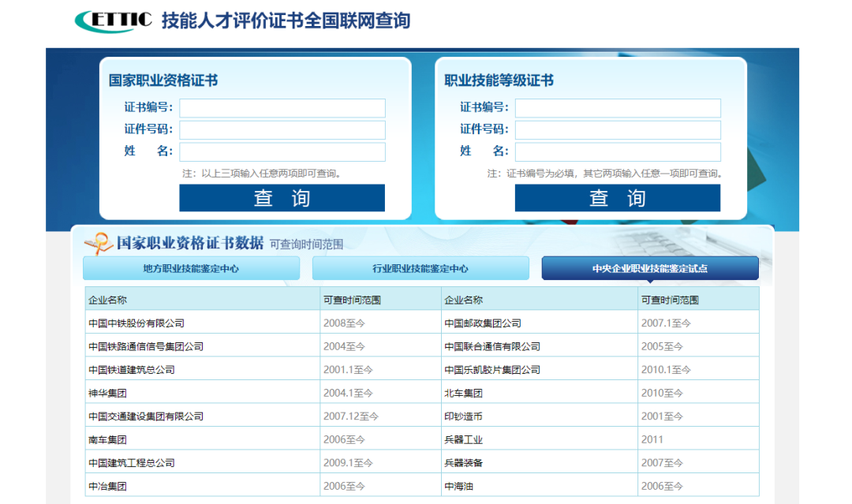852x504 pixels.
Task: Focus 证书编号 field under 职业技能等级证书
Action: (618, 108)
